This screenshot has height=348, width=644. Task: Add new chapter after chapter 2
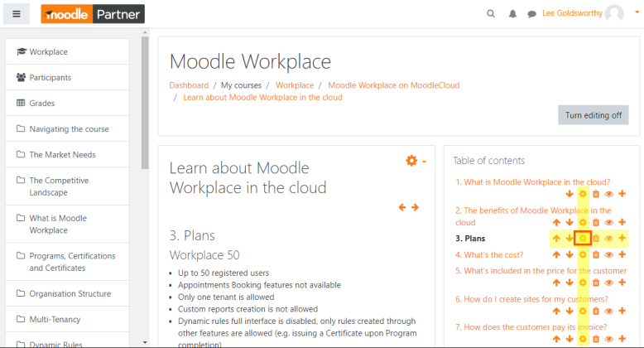(622, 223)
